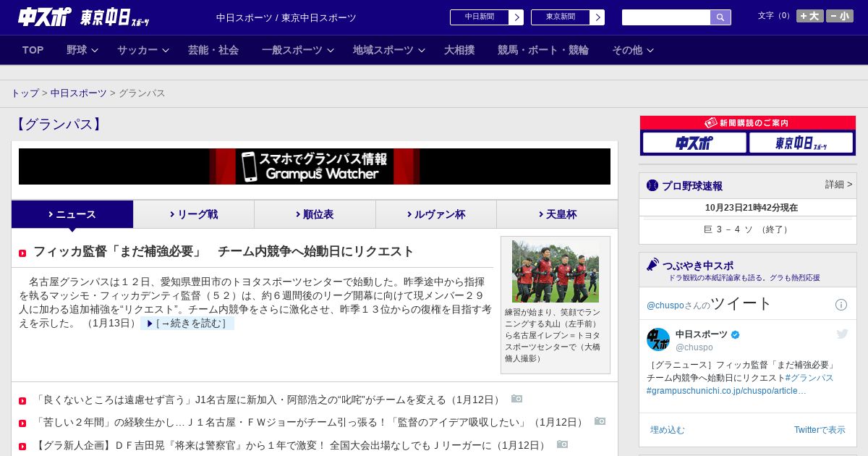This screenshot has width=868, height=456.
Task: Switch to the ルヴァン杯 tab
Action: [x=436, y=214]
